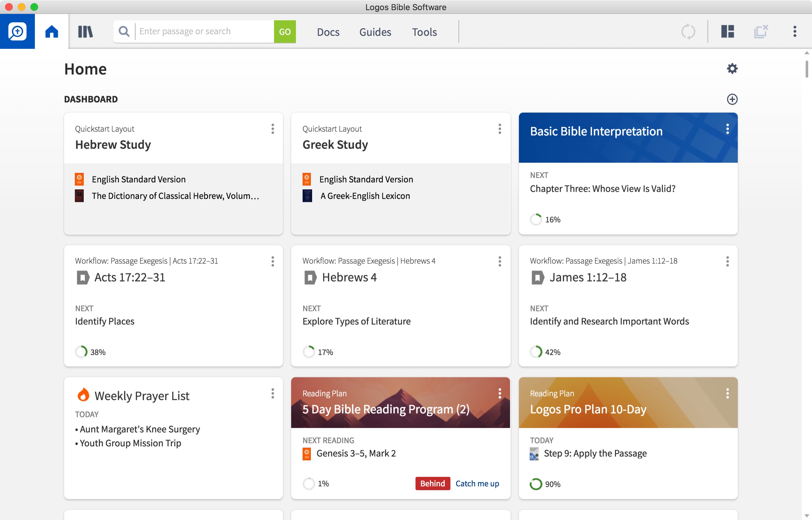Click the ESV icon beside Genesis 3–5, Mark 2

[307, 453]
